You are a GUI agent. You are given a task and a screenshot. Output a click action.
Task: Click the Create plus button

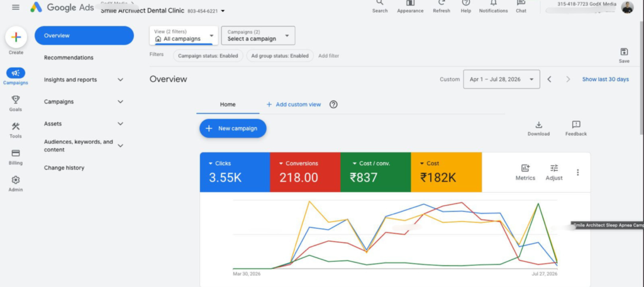[x=16, y=37]
